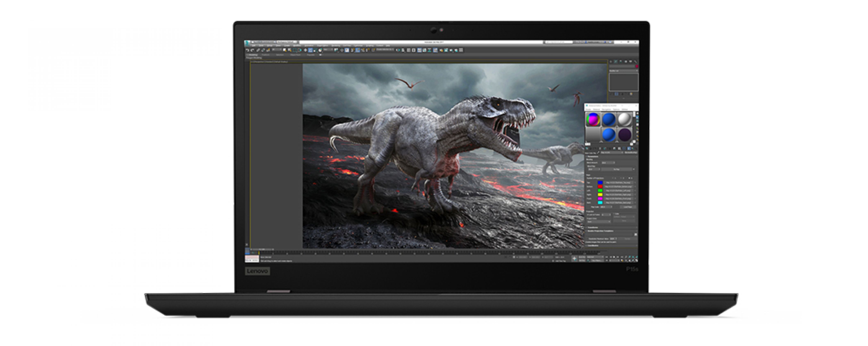This screenshot has width=868, height=346.
Task: Click the Redo arrow in main toolbar
Action: point(252,50)
